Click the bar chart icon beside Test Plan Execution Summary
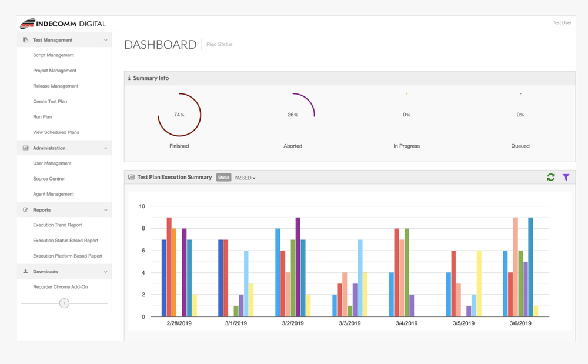This screenshot has width=588, height=364. (131, 177)
